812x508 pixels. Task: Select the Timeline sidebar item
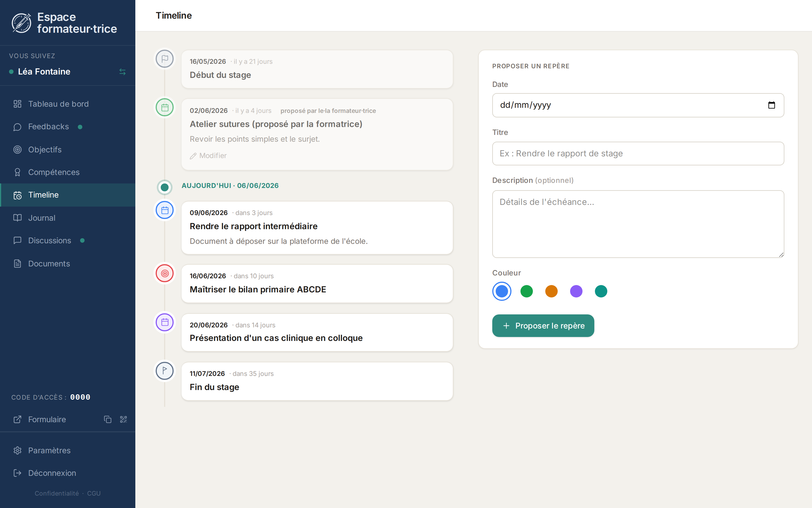point(67,195)
